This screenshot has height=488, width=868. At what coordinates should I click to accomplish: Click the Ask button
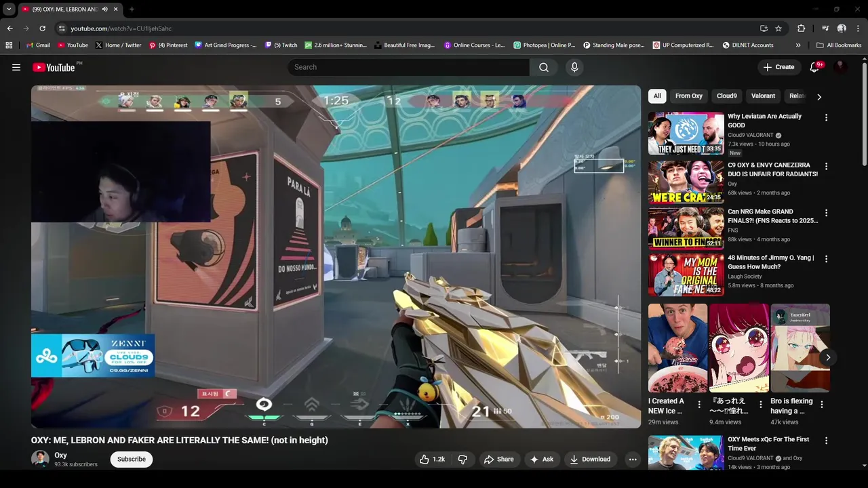(x=542, y=459)
